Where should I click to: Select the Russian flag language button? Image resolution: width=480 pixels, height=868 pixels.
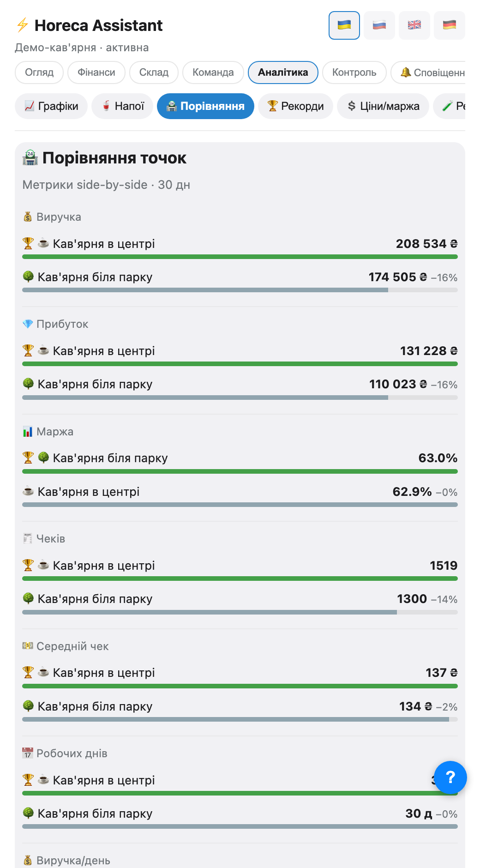(379, 25)
